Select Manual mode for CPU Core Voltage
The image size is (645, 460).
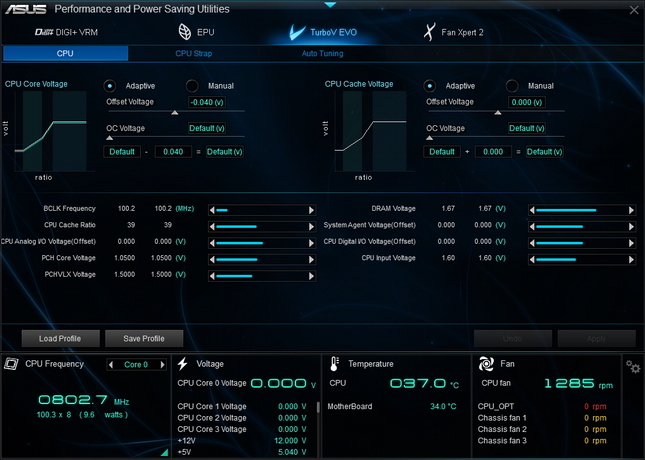(192, 86)
